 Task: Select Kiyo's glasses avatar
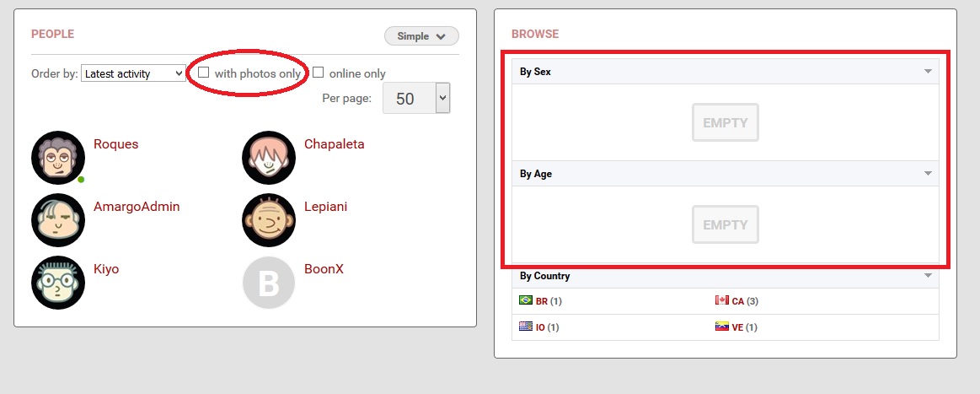click(58, 282)
